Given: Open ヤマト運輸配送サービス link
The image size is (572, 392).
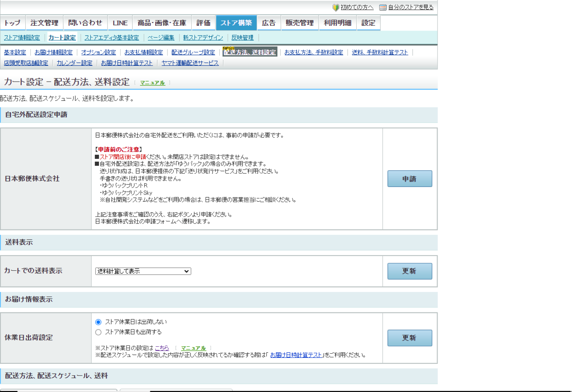Looking at the screenshot, I should (190, 63).
